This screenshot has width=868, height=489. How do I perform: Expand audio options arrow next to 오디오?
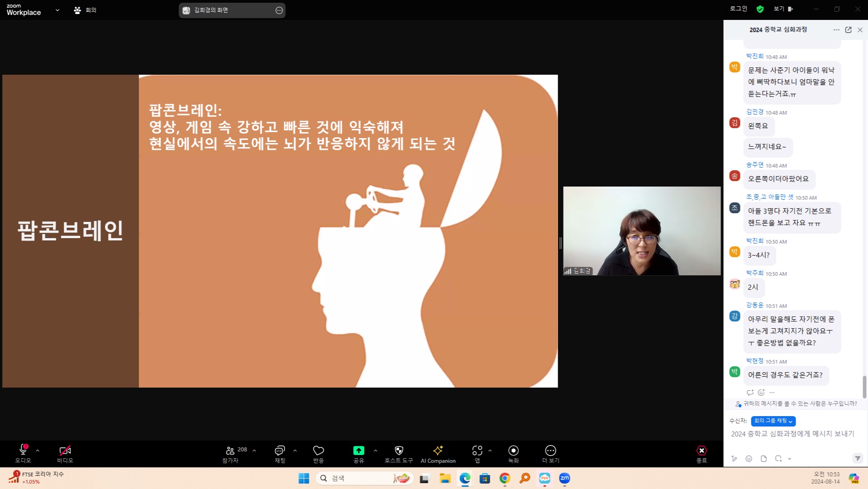(38, 451)
